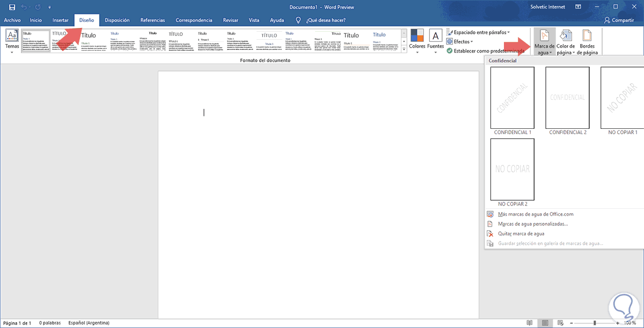
Task: Open the Revisar tab
Action: [231, 20]
